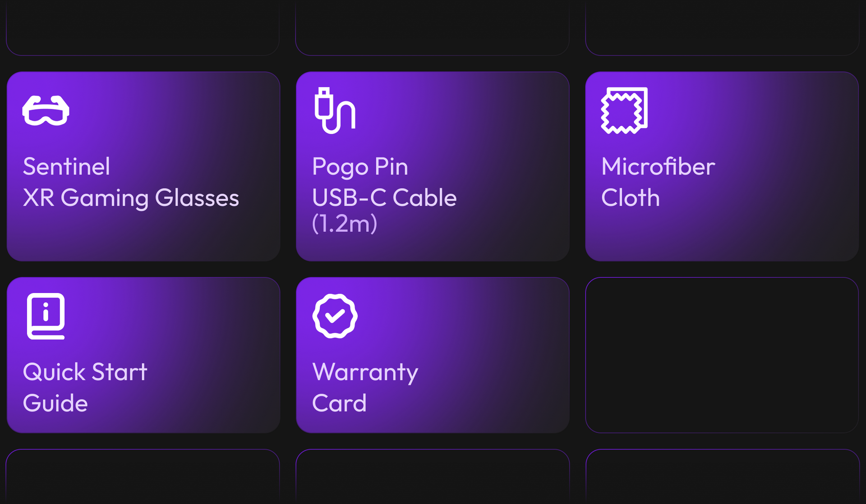Click the USB cable plug icon
The height and width of the screenshot is (504, 866).
click(335, 110)
